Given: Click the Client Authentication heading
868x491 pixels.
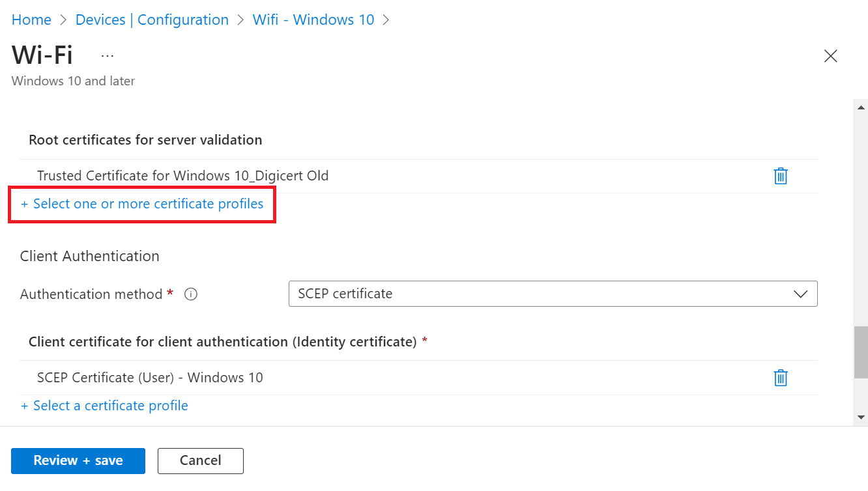Looking at the screenshot, I should 90,257.
